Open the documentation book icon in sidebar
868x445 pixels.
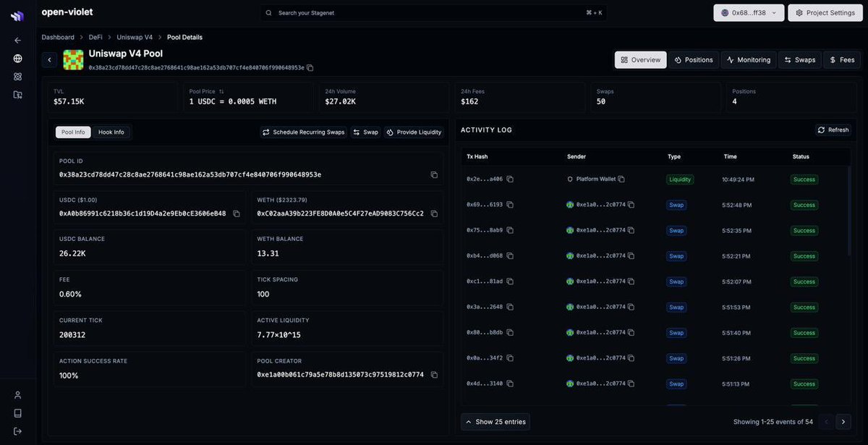tap(17, 413)
